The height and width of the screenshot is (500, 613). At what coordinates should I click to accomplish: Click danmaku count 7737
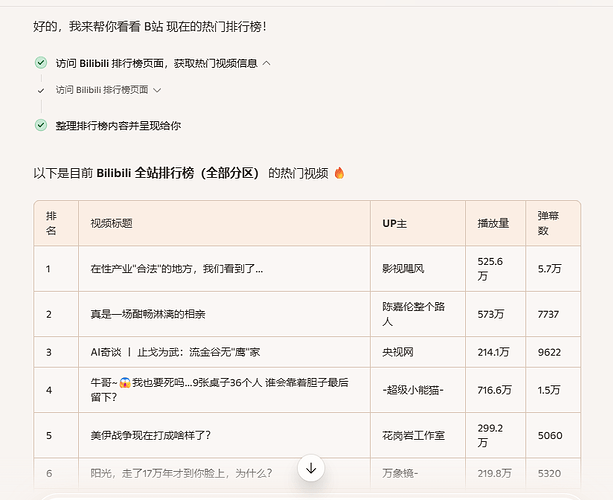click(548, 314)
